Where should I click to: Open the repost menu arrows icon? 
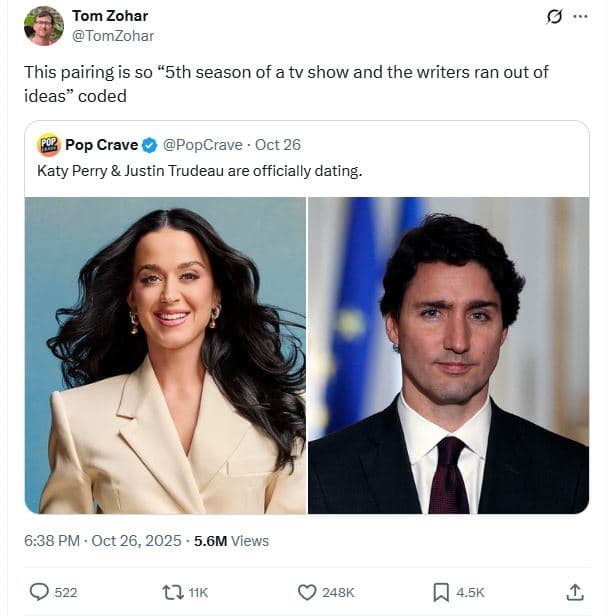(172, 592)
